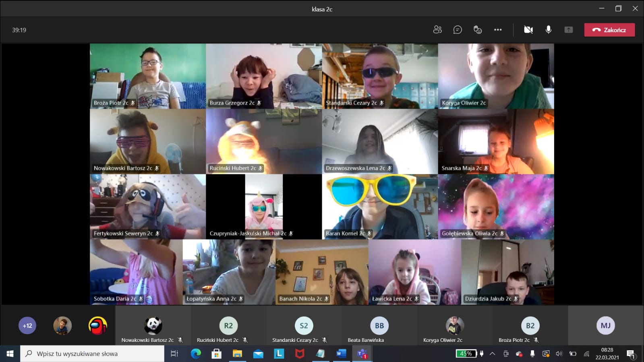Select the Ławicka Lena 2c video tile
This screenshot has width=644, height=362.
point(414,272)
